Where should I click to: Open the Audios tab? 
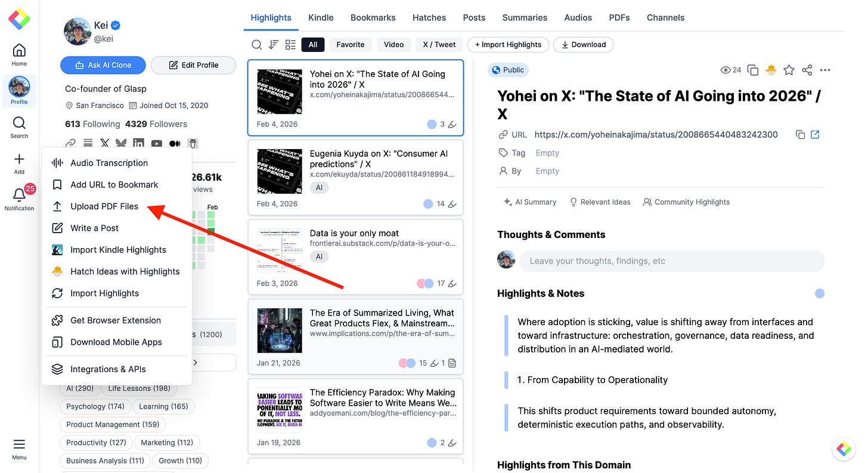(578, 18)
